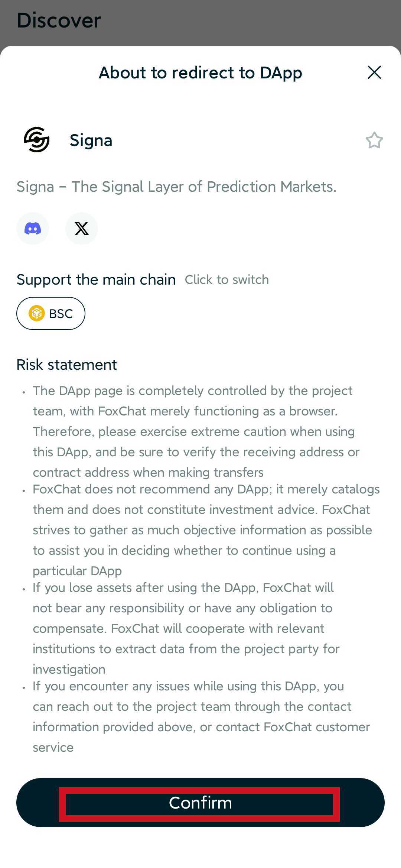Image resolution: width=401 pixels, height=868 pixels.
Task: Tap the Signa app name
Action: point(91,140)
